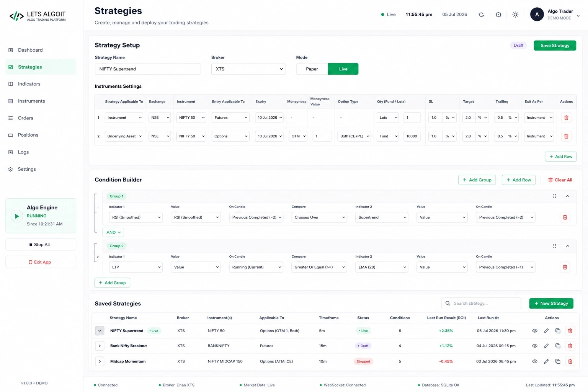Delete the Midcap Momentum strategy
This screenshot has width=588, height=392.
tap(570, 361)
